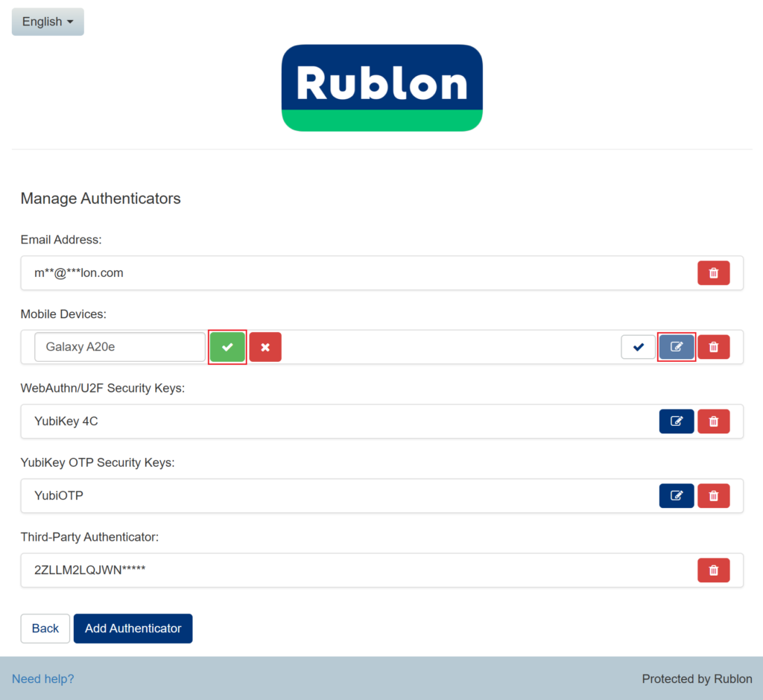Open the English language dropdown
This screenshot has width=763, height=700.
point(48,22)
